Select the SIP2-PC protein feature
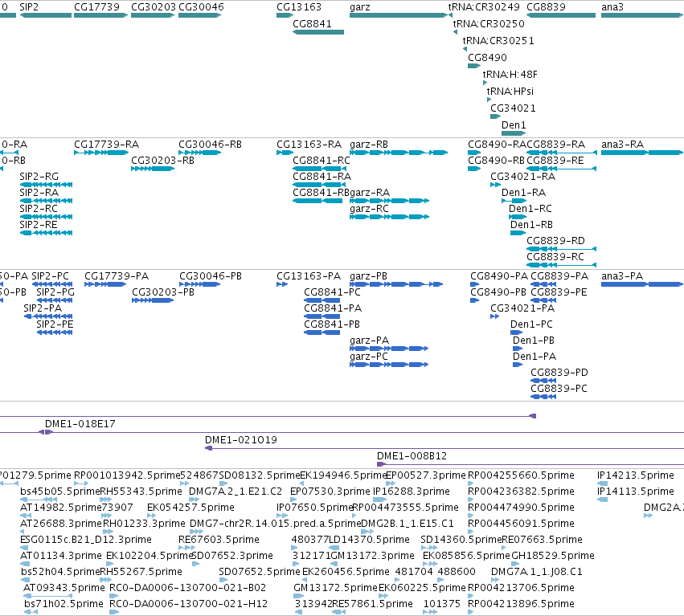The image size is (684, 616). (52, 284)
